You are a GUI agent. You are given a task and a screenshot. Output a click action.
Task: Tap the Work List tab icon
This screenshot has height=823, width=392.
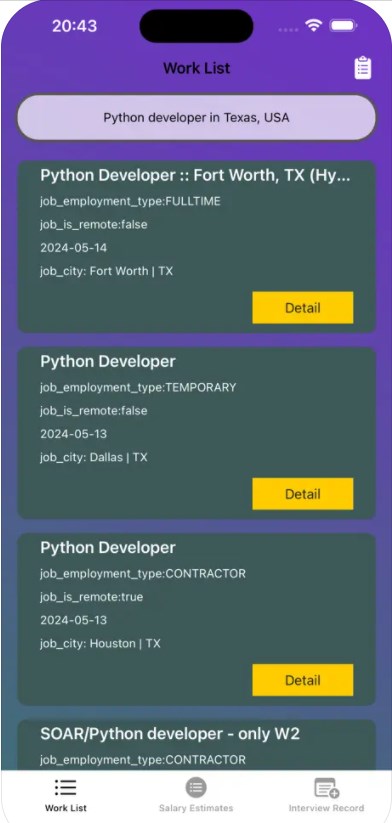pyautogui.click(x=66, y=787)
